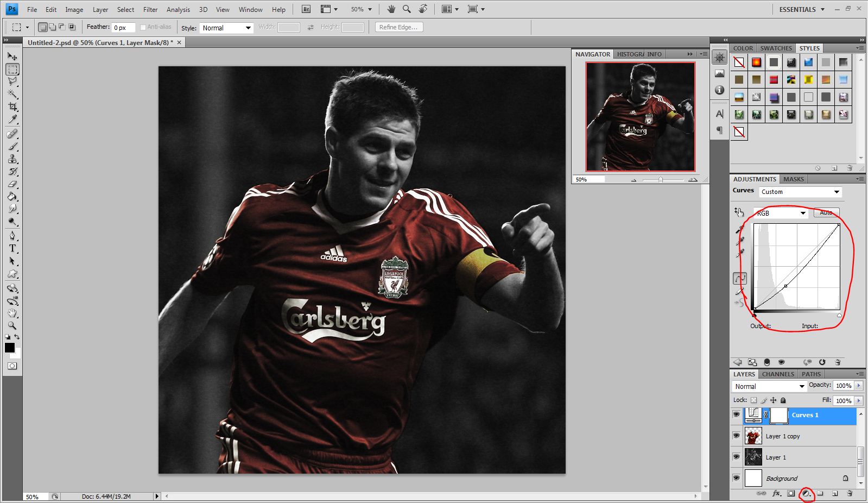868x503 pixels.
Task: Open the RGB channel dropdown
Action: (781, 213)
